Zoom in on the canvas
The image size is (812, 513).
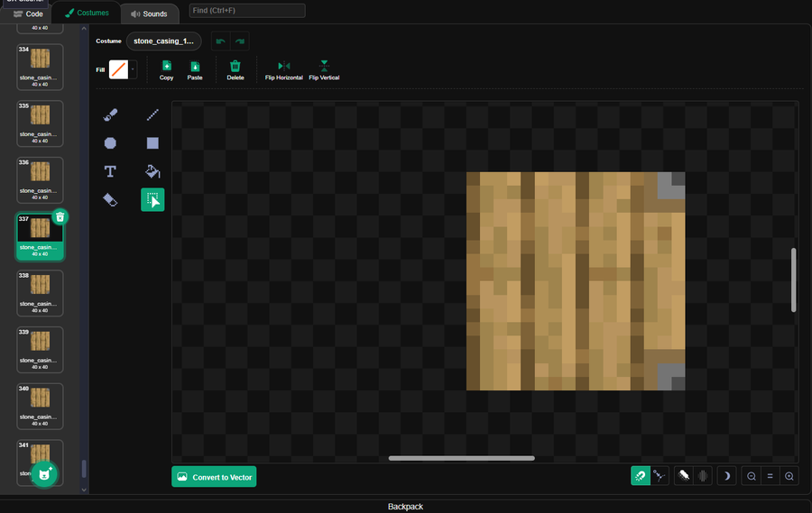click(x=789, y=476)
